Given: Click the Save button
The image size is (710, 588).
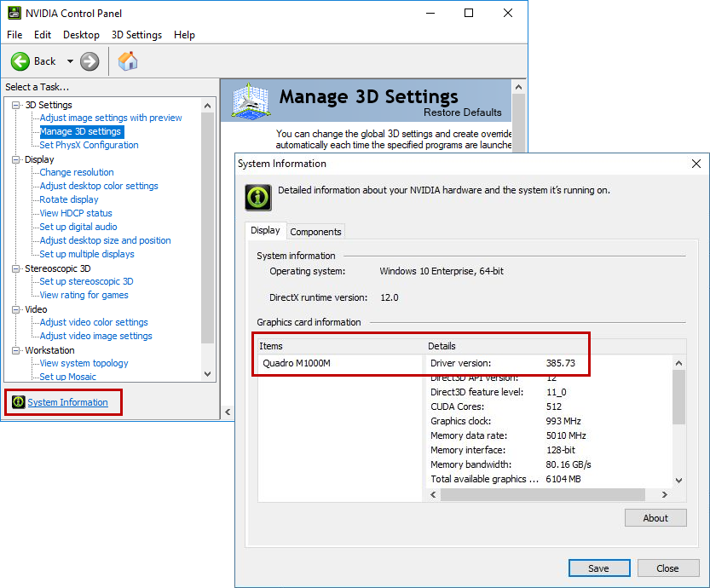Looking at the screenshot, I should click(598, 568).
